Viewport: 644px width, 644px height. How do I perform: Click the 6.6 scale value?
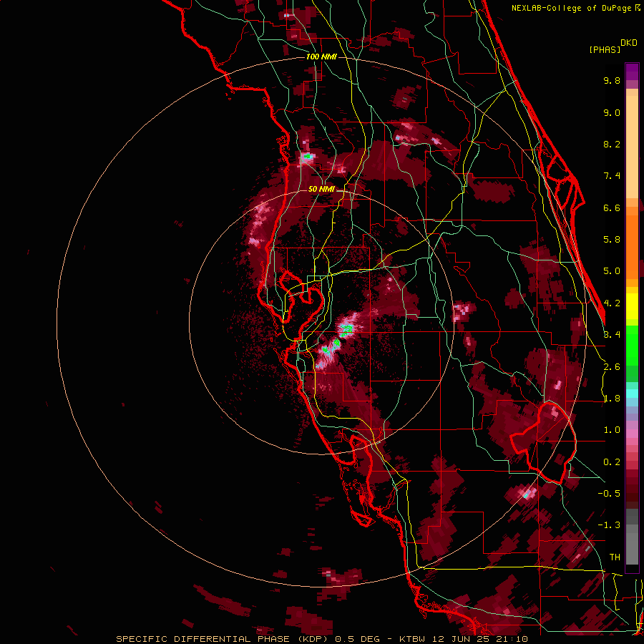612,208
